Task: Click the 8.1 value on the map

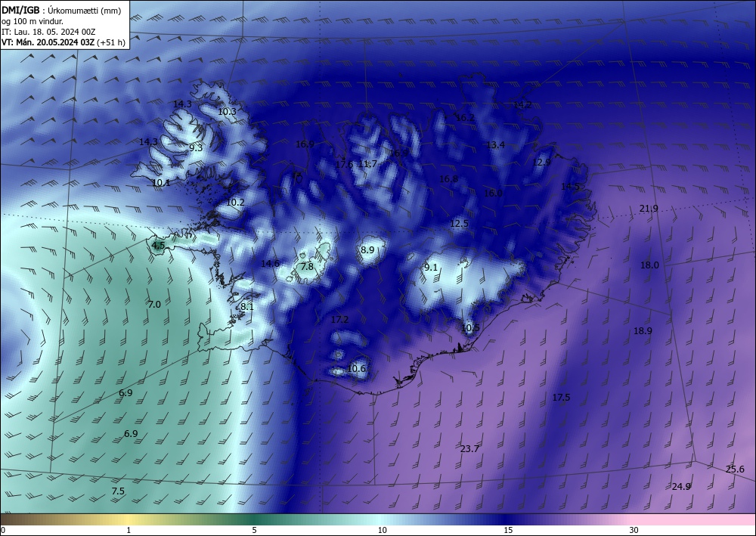Action: pos(247,307)
